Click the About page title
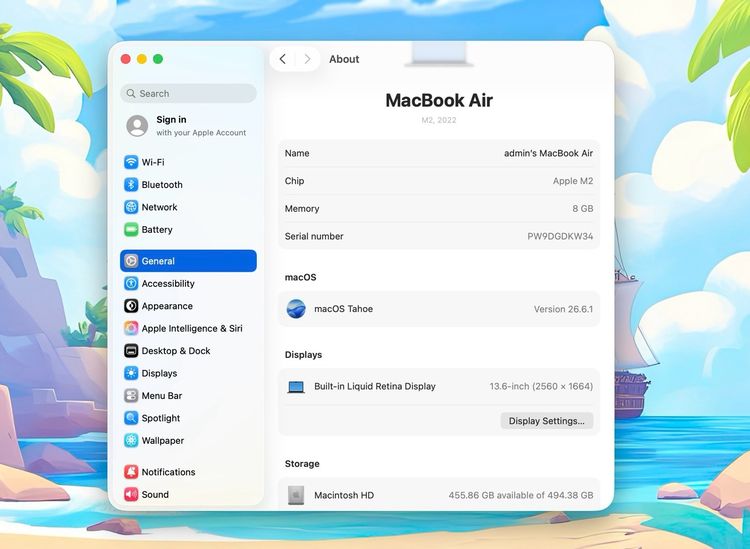 pyautogui.click(x=344, y=59)
